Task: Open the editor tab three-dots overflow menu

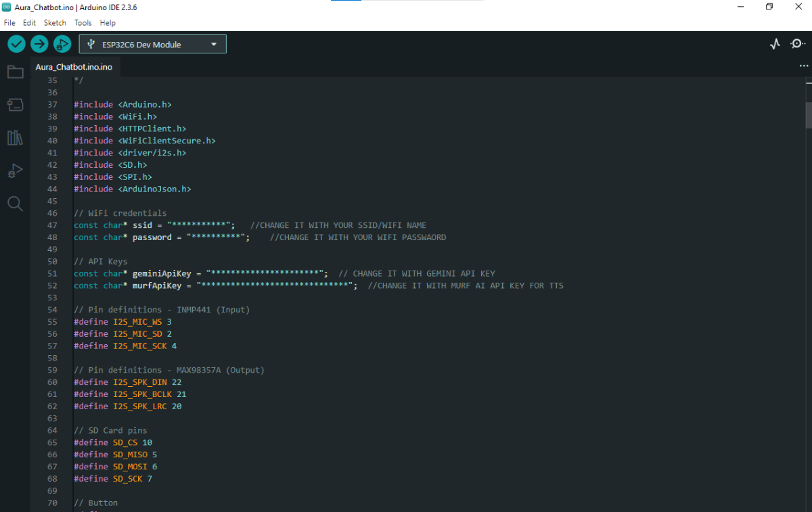Action: click(804, 66)
